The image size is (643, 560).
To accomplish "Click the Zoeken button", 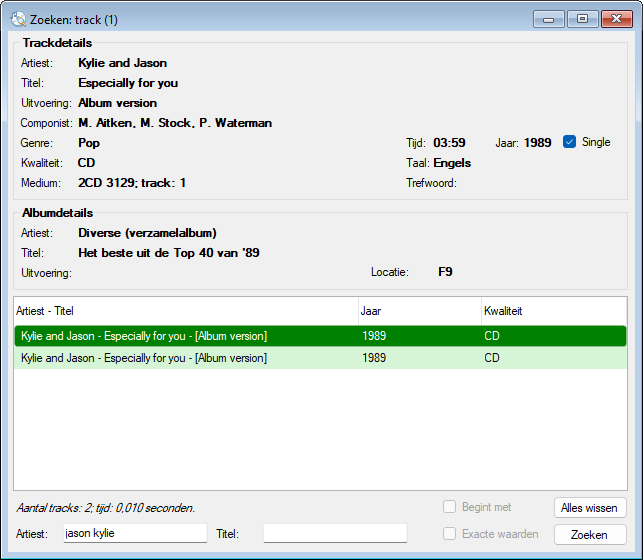I will [x=590, y=535].
